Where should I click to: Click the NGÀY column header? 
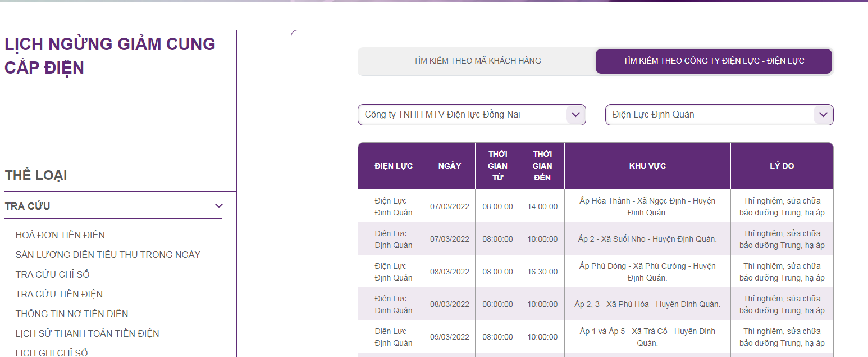coord(450,166)
